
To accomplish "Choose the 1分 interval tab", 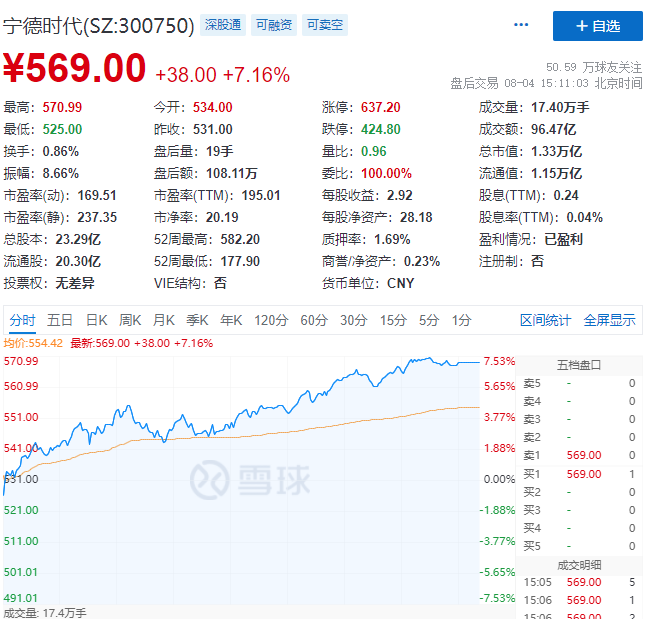I will click(x=461, y=320).
